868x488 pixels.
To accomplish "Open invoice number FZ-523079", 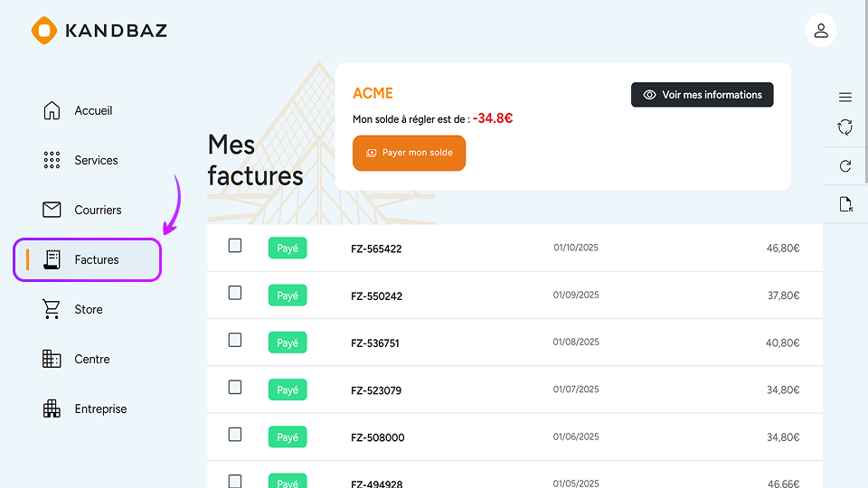I will 376,390.
